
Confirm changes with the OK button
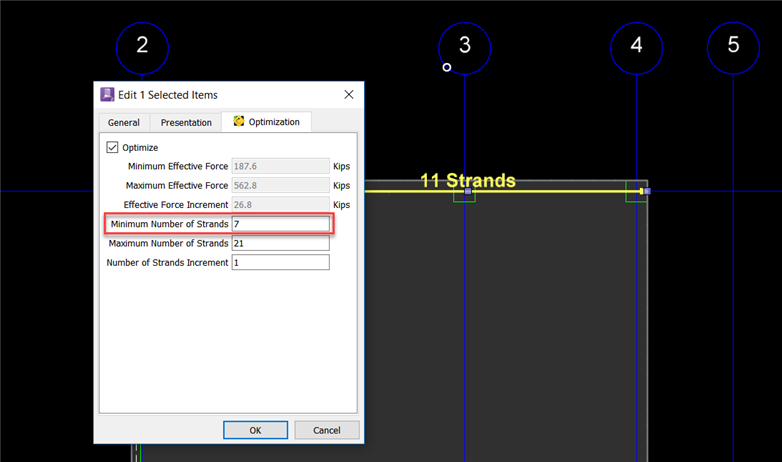(255, 430)
